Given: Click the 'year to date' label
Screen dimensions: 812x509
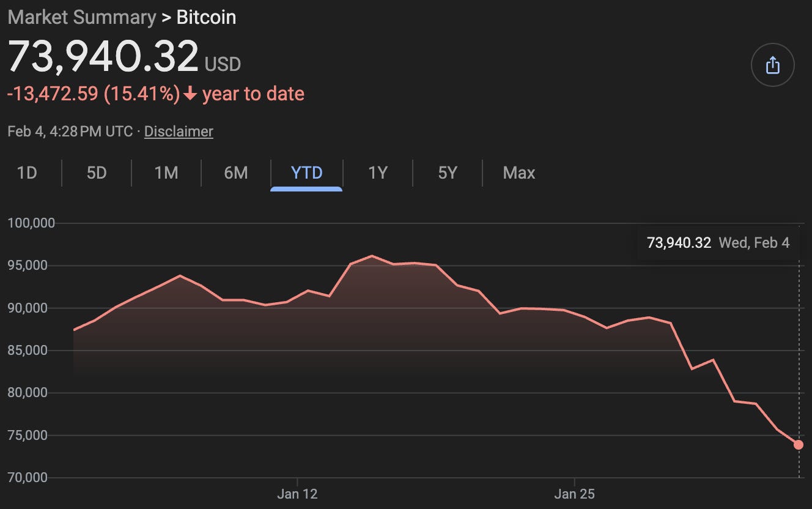Looking at the screenshot, I should (253, 94).
